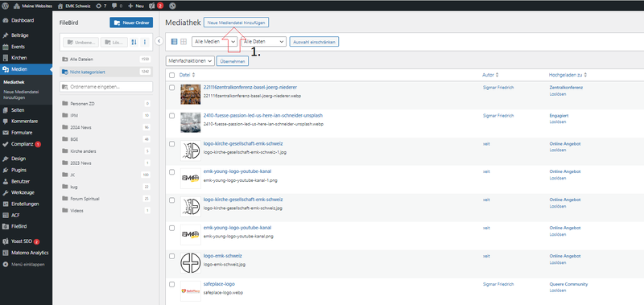644x305 pixels.
Task: Select the Alle Dateien folder
Action: click(106, 59)
